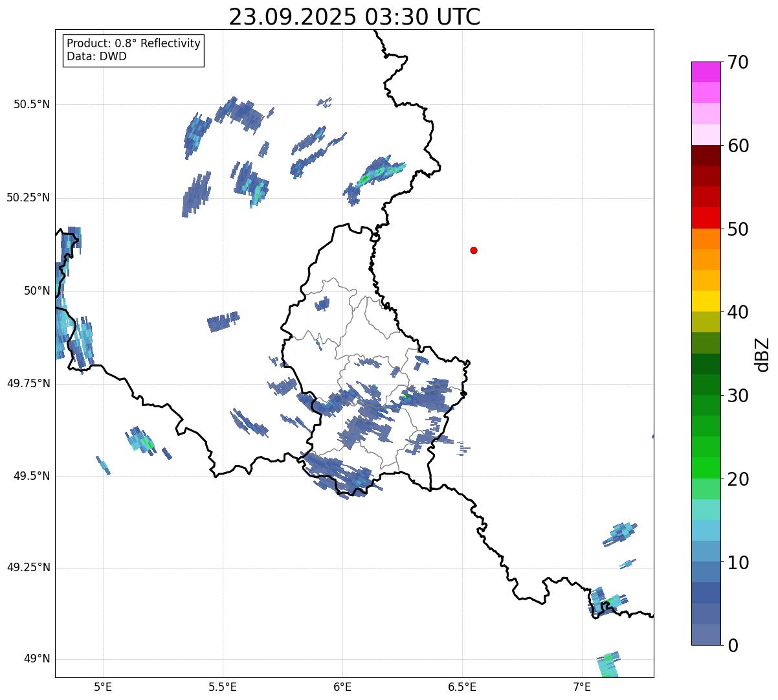
Task: Click the magenta top colorbar segment
Action: click(x=706, y=72)
